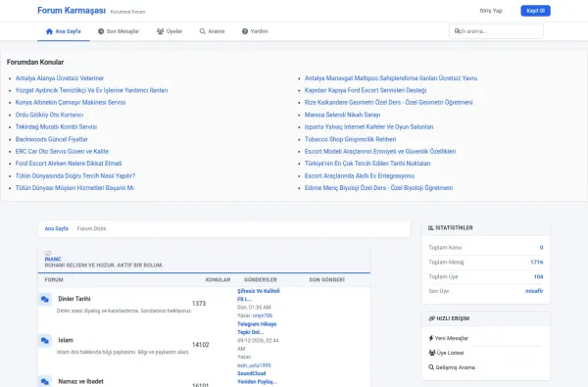
Task: Click the chat bubble icon for Islam forum
Action: click(x=45, y=341)
